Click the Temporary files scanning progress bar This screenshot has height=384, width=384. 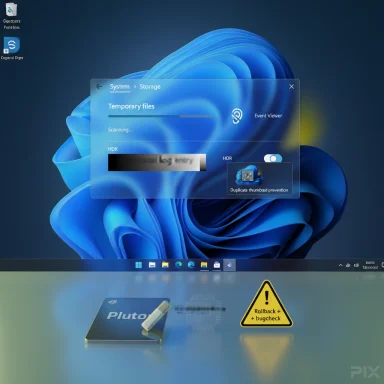(161, 116)
